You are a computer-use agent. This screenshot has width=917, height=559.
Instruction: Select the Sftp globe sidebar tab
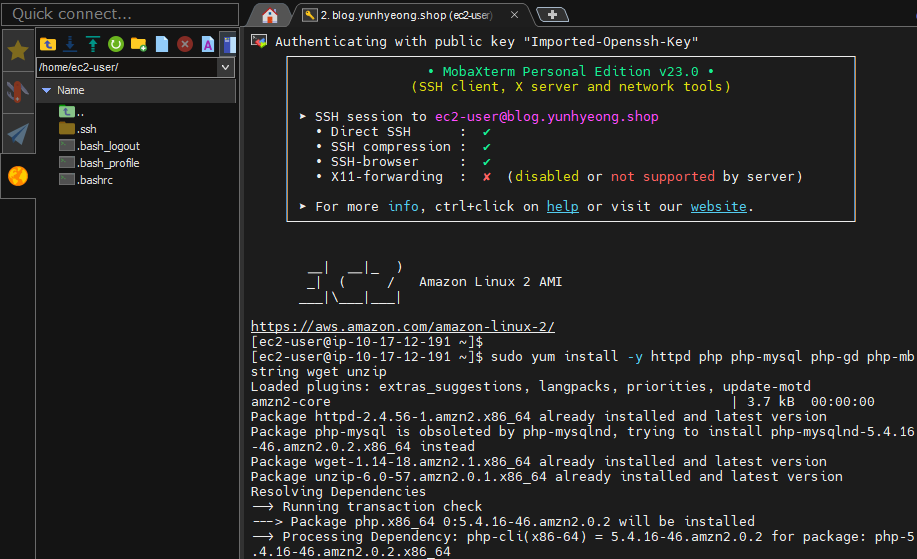pyautogui.click(x=18, y=176)
